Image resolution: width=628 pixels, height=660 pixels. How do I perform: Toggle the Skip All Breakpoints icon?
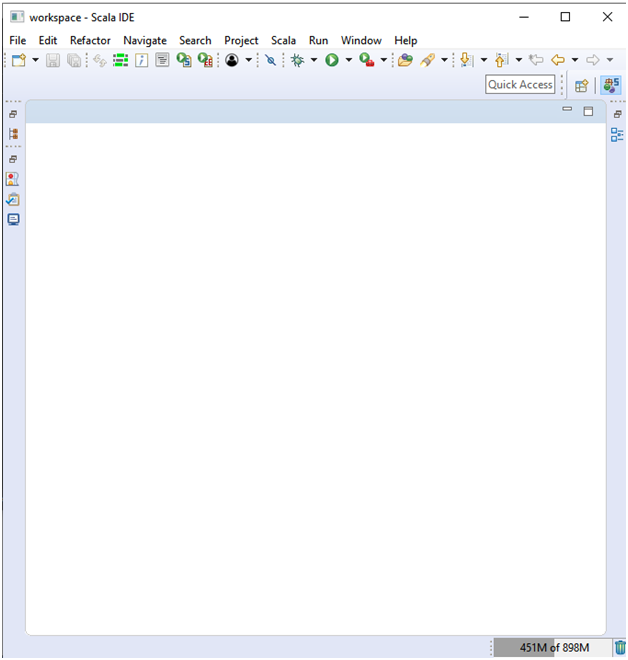271,60
